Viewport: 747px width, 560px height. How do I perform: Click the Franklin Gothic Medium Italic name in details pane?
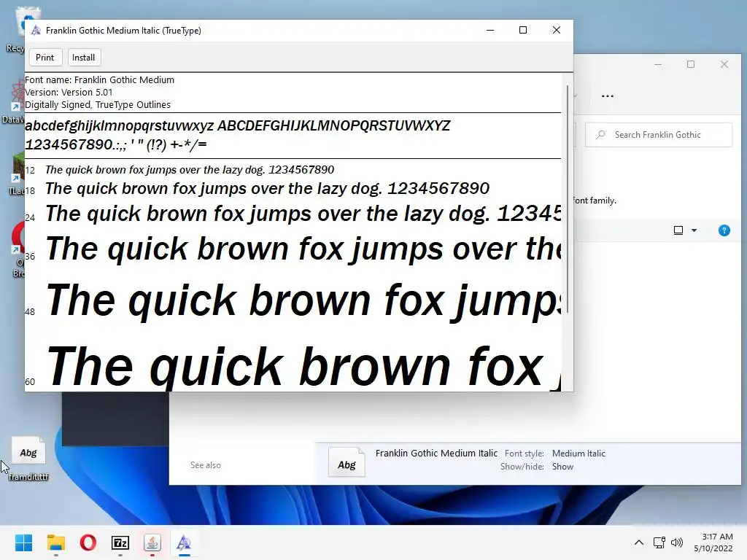[436, 454]
